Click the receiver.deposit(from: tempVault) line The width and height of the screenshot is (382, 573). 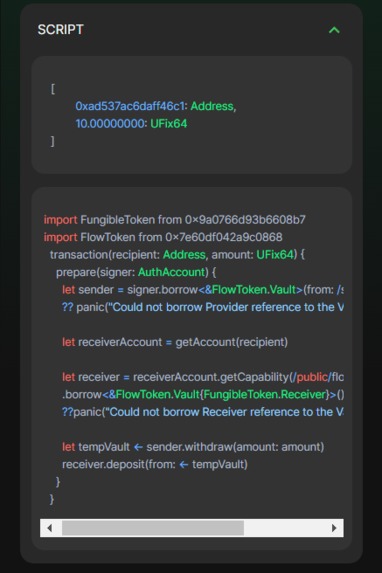tap(155, 464)
